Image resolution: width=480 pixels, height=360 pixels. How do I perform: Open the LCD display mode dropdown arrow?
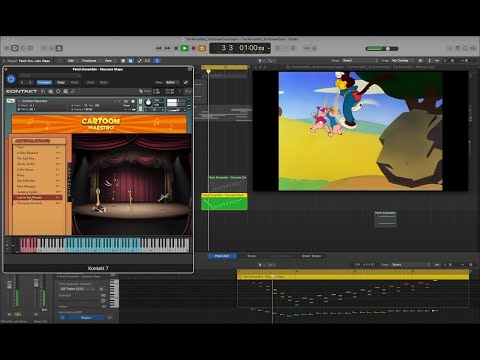pyautogui.click(x=269, y=49)
